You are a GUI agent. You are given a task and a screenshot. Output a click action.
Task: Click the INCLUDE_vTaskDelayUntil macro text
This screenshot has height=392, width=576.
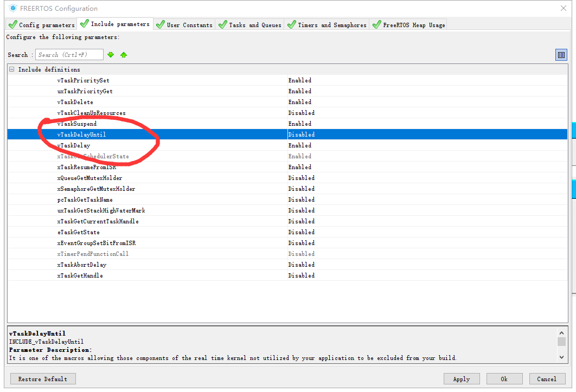tap(46, 342)
